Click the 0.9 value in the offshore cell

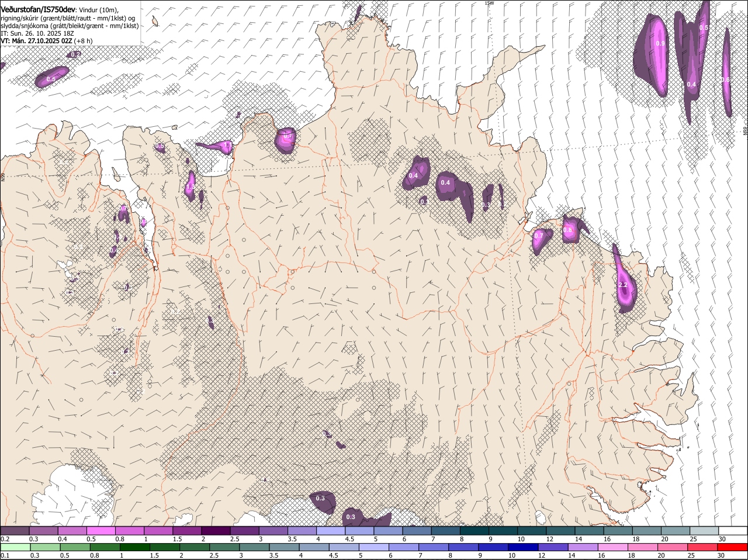pos(660,44)
